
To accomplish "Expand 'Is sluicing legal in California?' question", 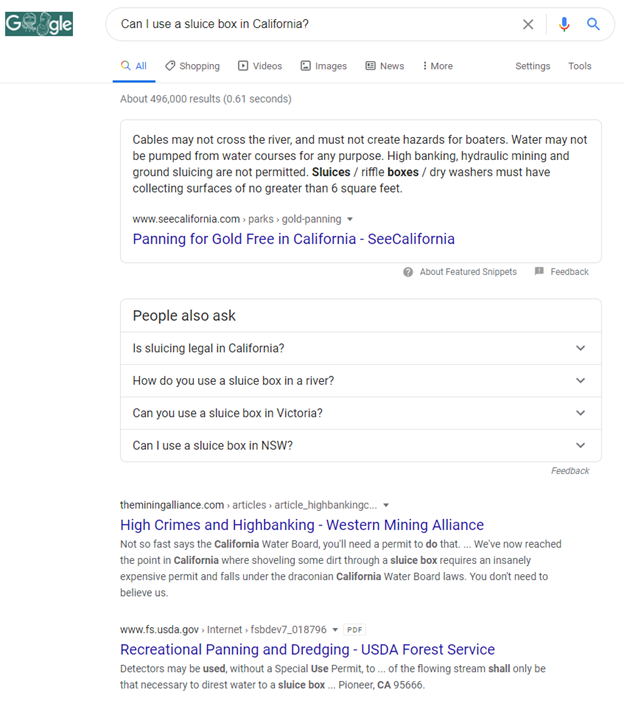I will pyautogui.click(x=360, y=348).
